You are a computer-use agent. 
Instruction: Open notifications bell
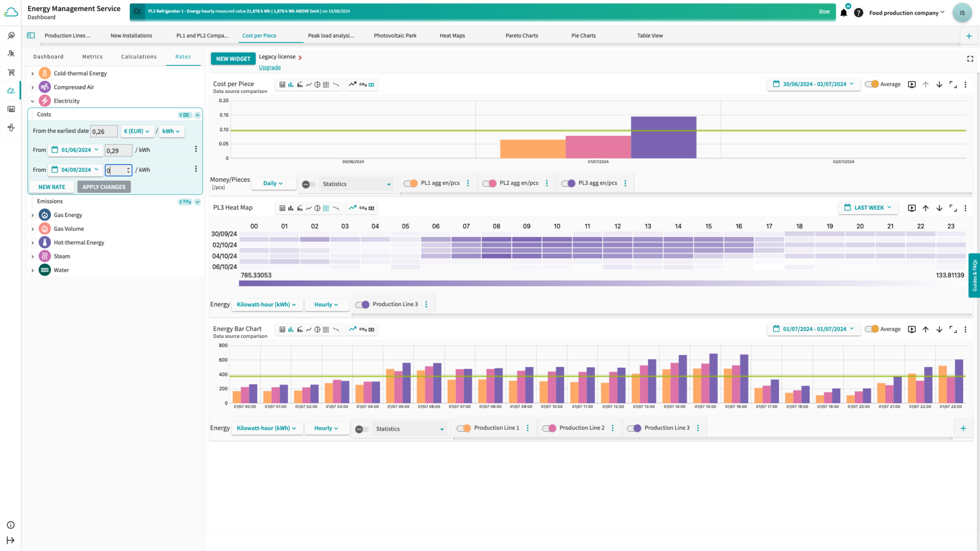844,13
